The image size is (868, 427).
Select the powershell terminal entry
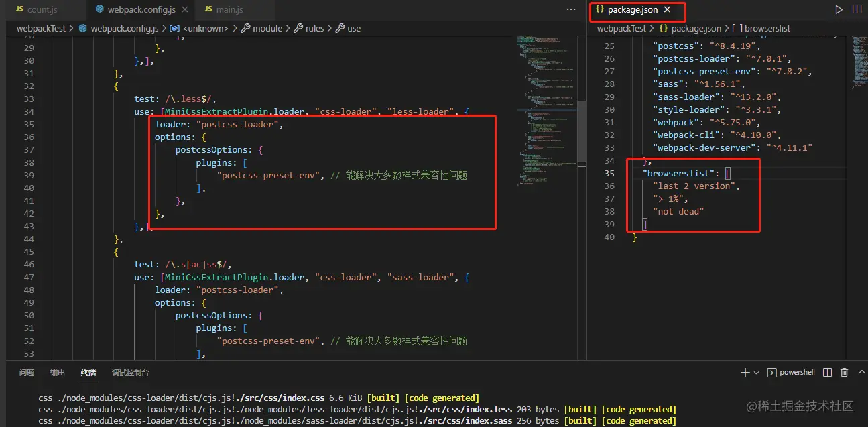(x=791, y=373)
